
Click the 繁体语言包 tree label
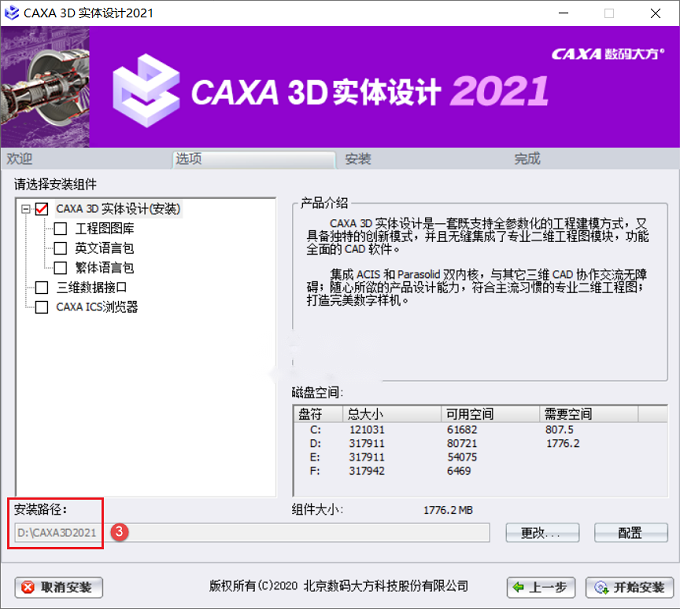(105, 268)
